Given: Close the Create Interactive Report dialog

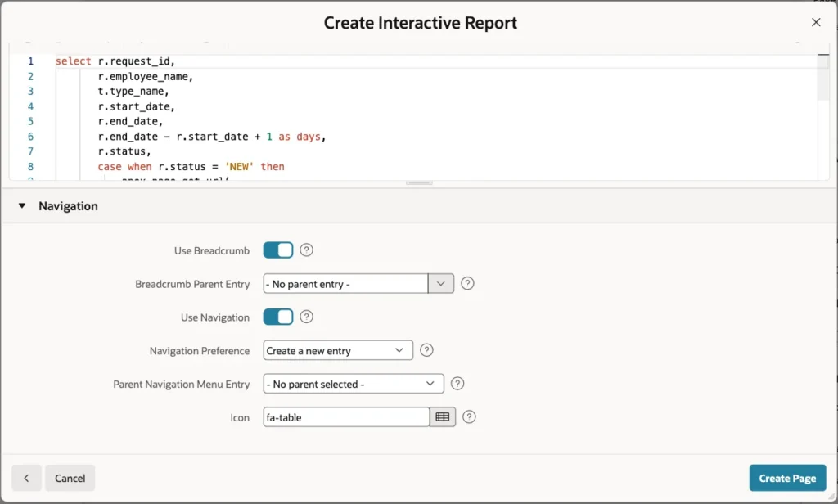Looking at the screenshot, I should [x=816, y=22].
